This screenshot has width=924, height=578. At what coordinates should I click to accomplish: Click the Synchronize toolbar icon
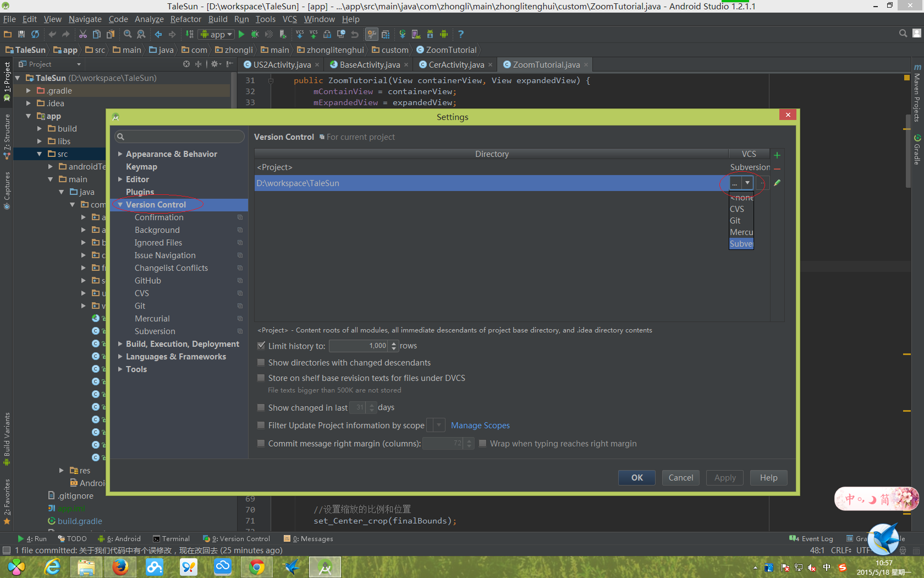point(35,34)
